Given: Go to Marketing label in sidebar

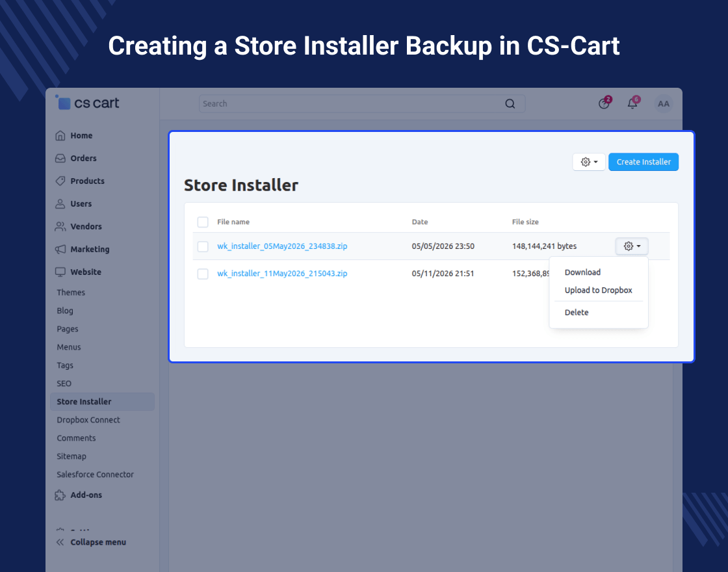Looking at the screenshot, I should pyautogui.click(x=90, y=250).
